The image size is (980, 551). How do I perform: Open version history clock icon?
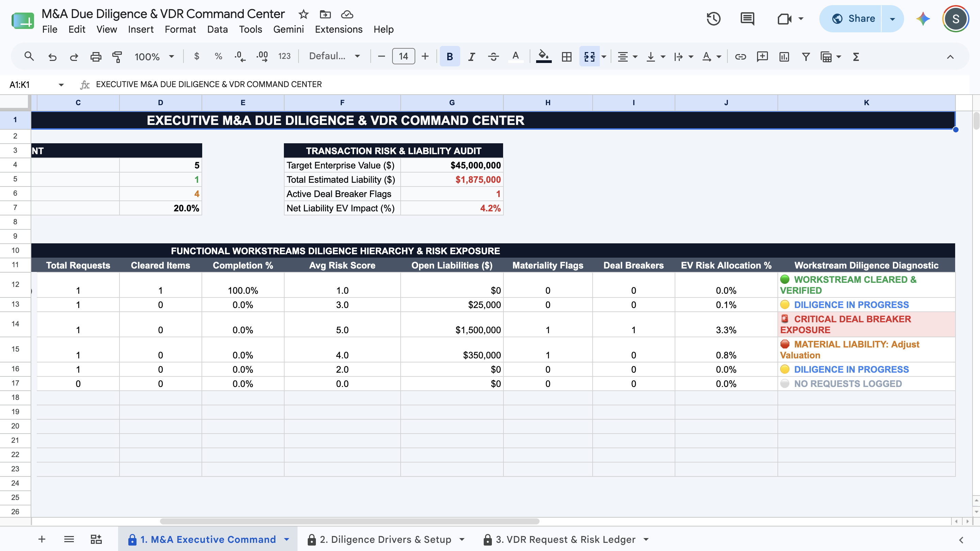(713, 19)
